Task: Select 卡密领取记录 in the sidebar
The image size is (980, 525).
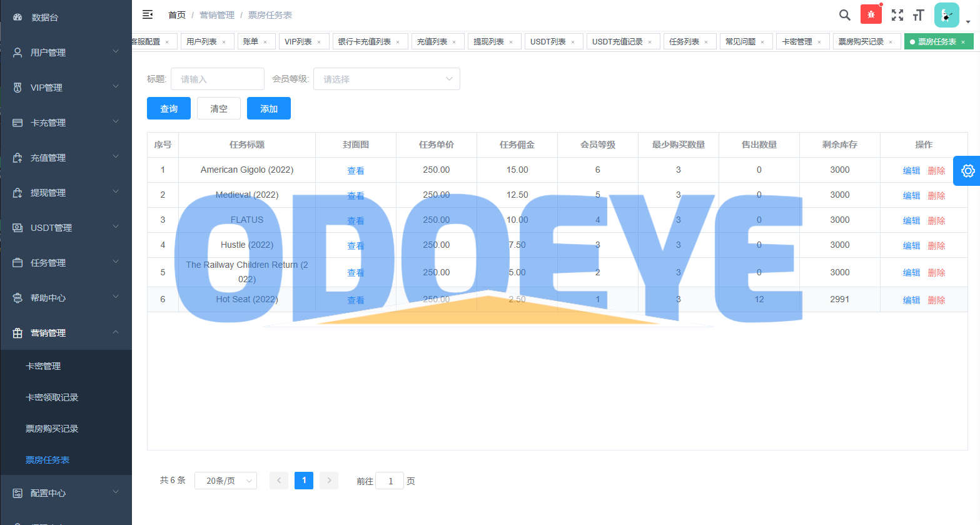Action: coord(52,397)
